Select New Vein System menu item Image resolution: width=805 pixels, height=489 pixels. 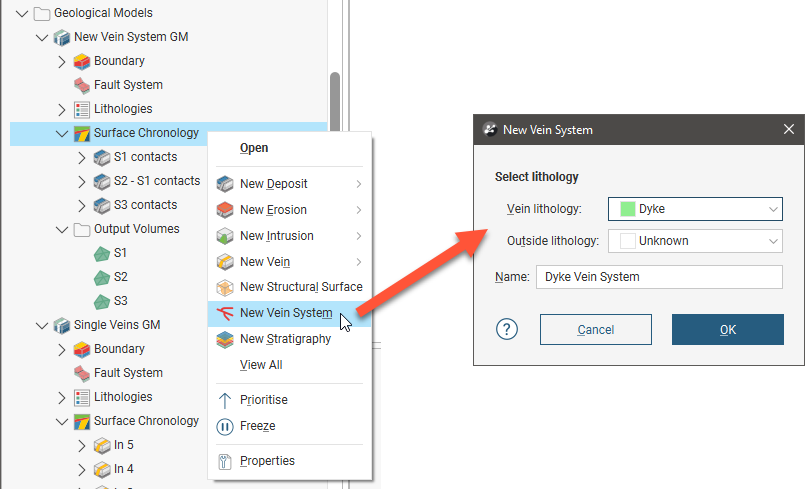tap(290, 313)
